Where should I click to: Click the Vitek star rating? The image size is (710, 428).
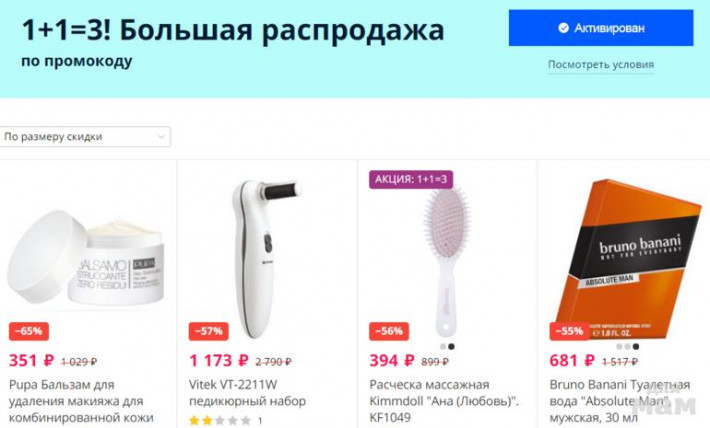220,421
